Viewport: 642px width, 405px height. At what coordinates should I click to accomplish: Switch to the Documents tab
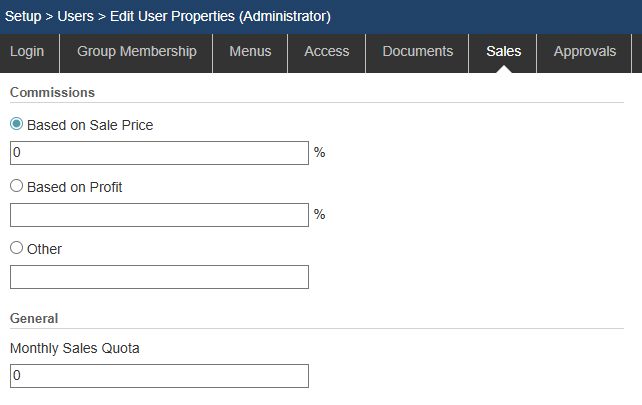(x=417, y=51)
